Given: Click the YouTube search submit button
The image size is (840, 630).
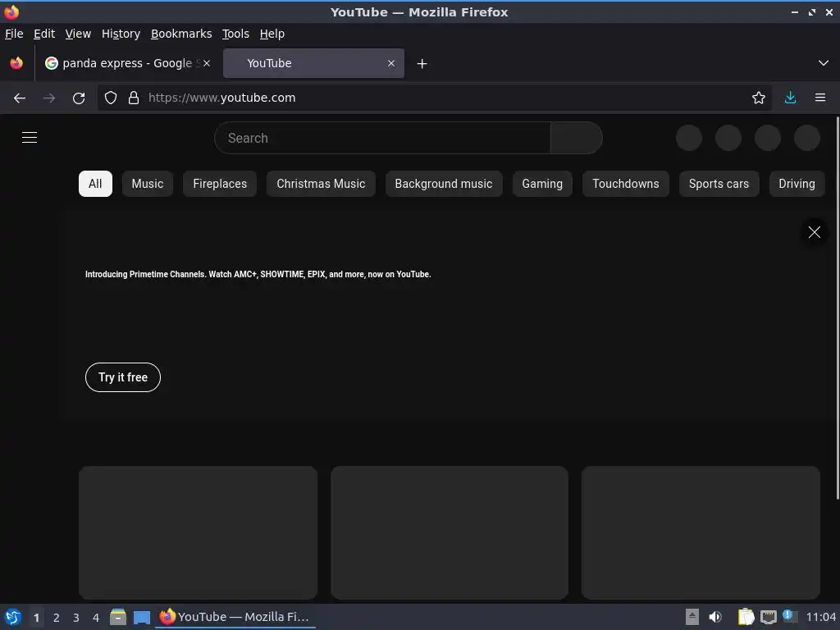Looking at the screenshot, I should (x=577, y=138).
